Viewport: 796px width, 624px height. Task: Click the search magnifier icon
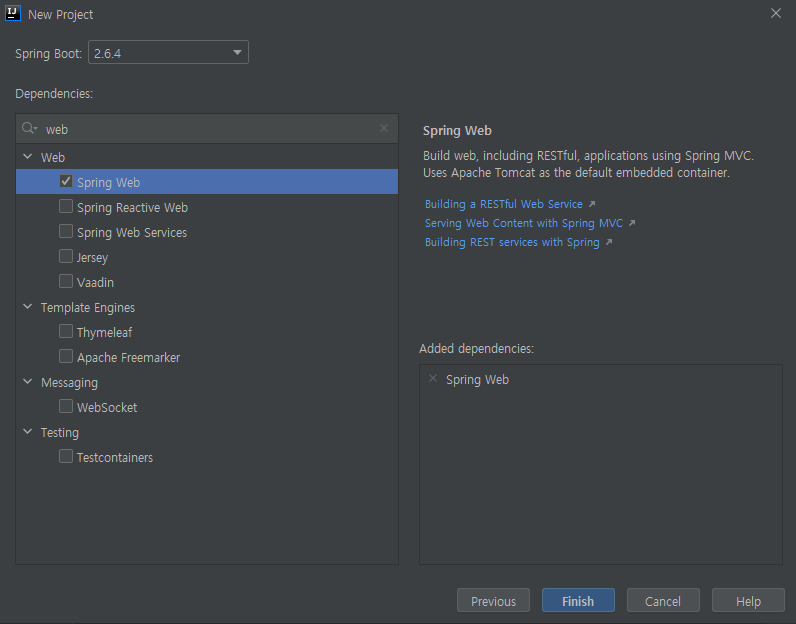click(29, 128)
